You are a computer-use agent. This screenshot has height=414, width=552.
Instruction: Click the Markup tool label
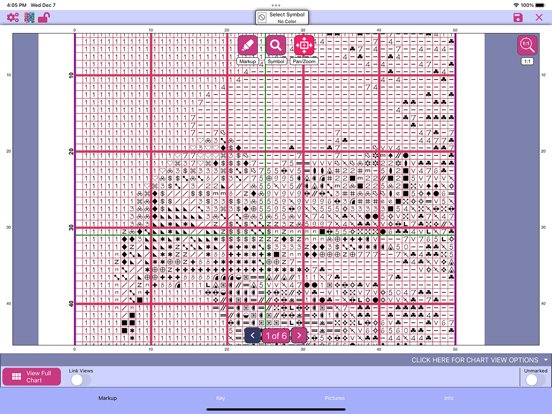coord(247,61)
